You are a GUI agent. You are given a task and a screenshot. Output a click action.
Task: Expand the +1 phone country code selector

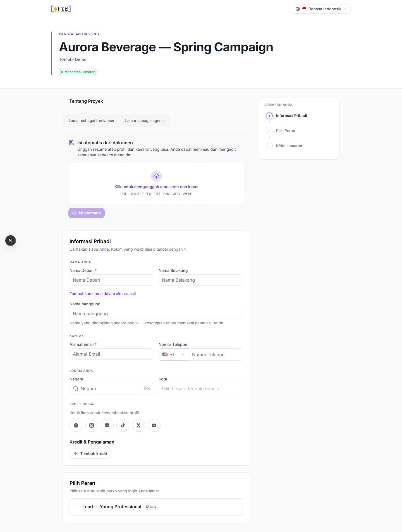pyautogui.click(x=174, y=354)
